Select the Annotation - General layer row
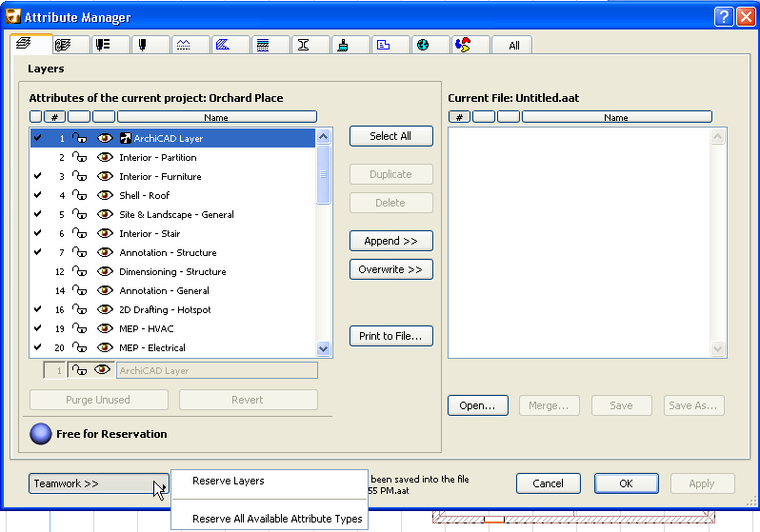 click(x=172, y=290)
